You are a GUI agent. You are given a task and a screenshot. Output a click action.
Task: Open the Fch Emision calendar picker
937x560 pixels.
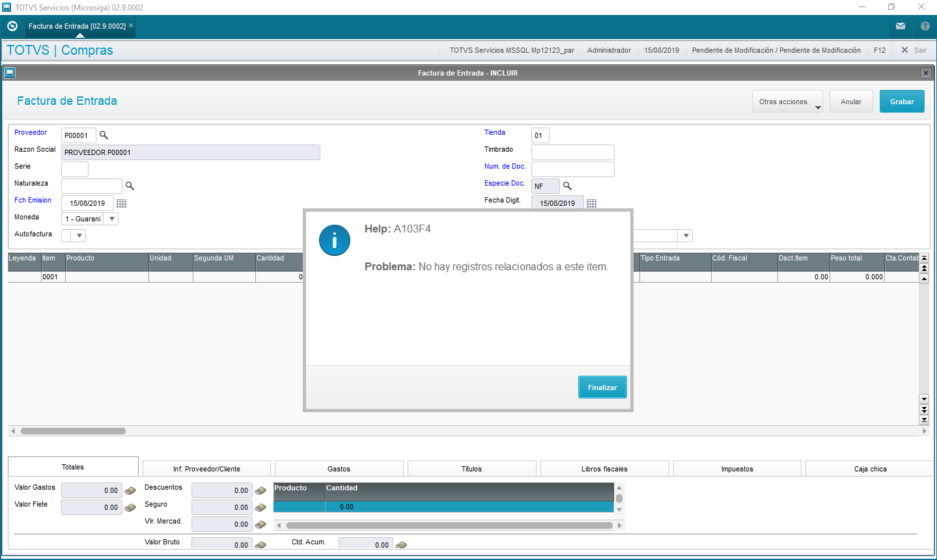[x=121, y=203]
